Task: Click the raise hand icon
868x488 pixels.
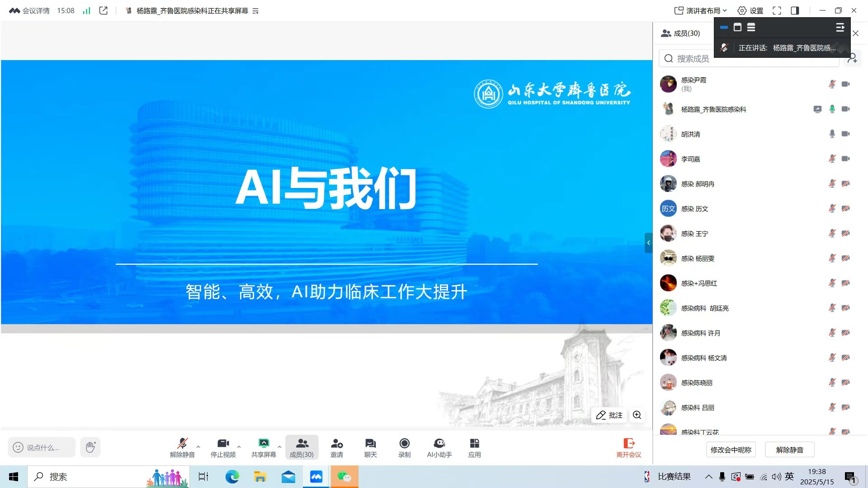Action: [90, 447]
